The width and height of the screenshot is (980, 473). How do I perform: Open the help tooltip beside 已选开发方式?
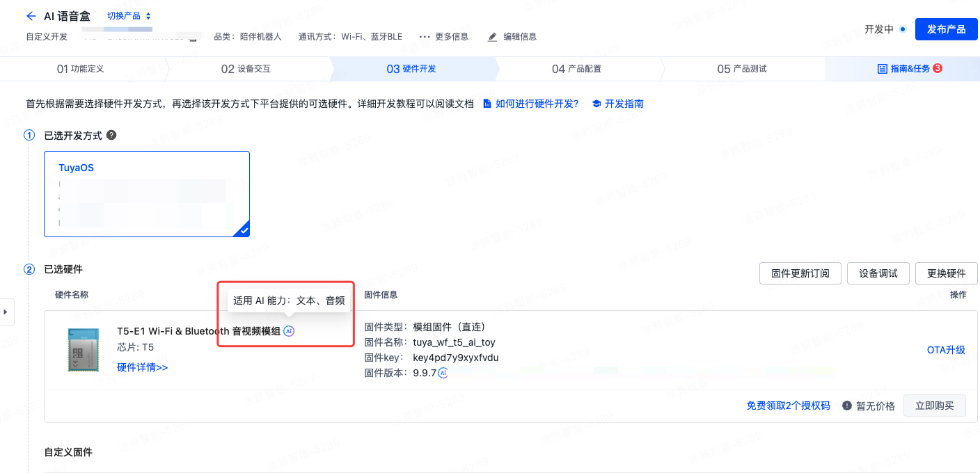[111, 135]
